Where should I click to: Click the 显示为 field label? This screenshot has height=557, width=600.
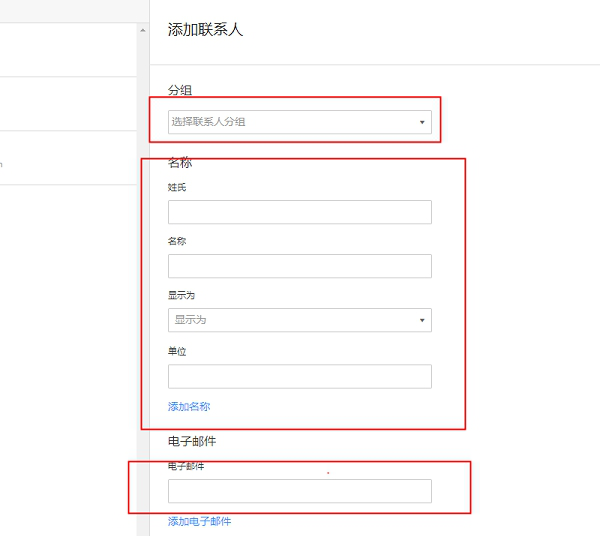point(181,295)
